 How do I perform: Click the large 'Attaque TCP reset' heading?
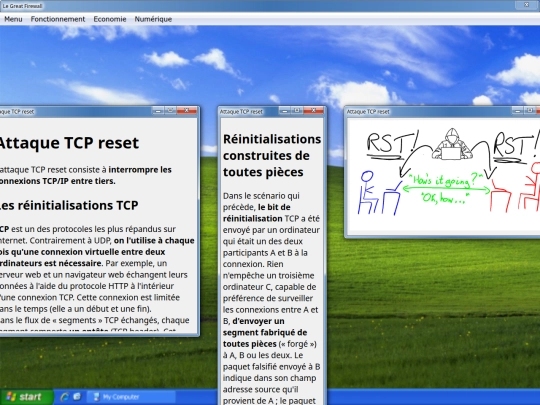coord(69,143)
